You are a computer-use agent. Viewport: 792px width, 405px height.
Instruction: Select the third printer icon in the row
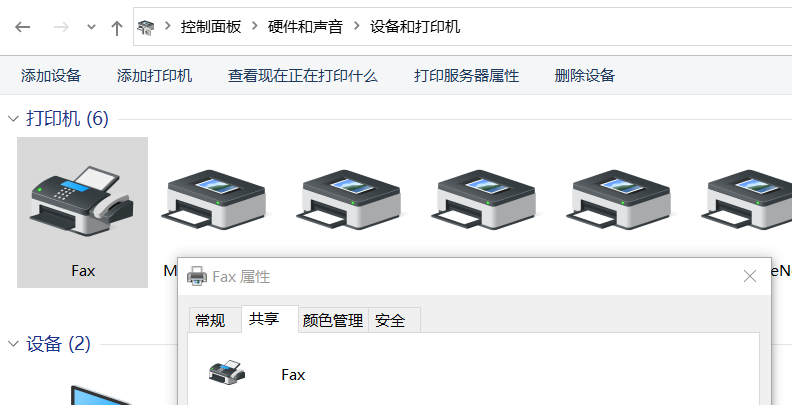click(349, 199)
